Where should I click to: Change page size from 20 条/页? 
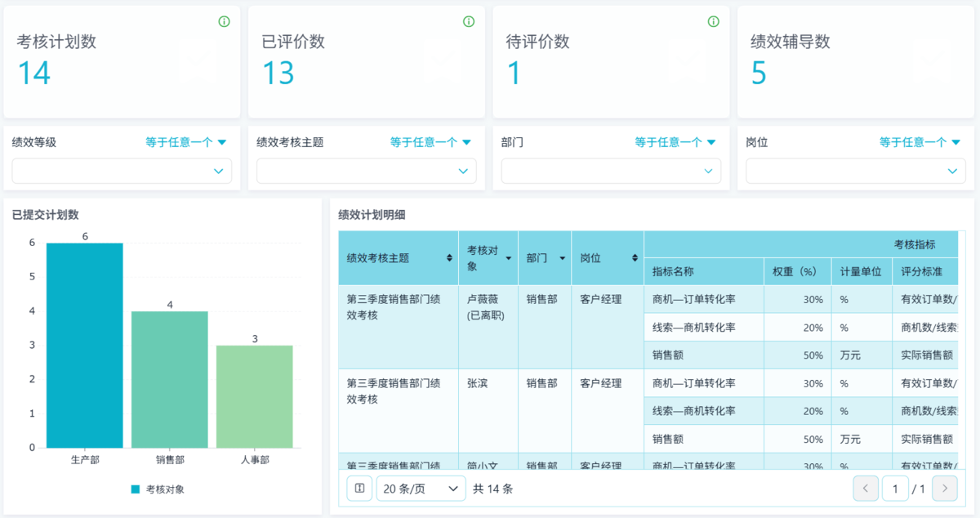[421, 489]
